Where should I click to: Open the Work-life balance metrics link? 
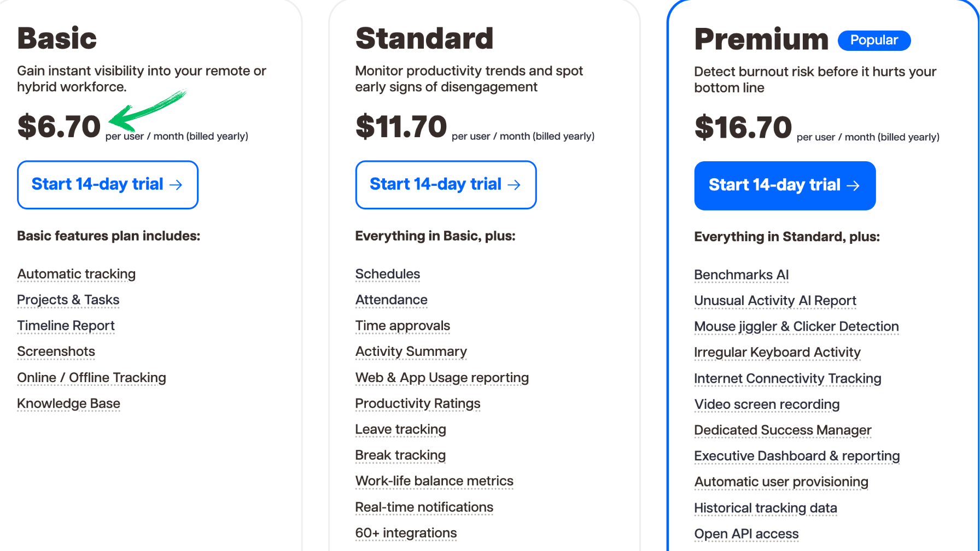coord(434,481)
